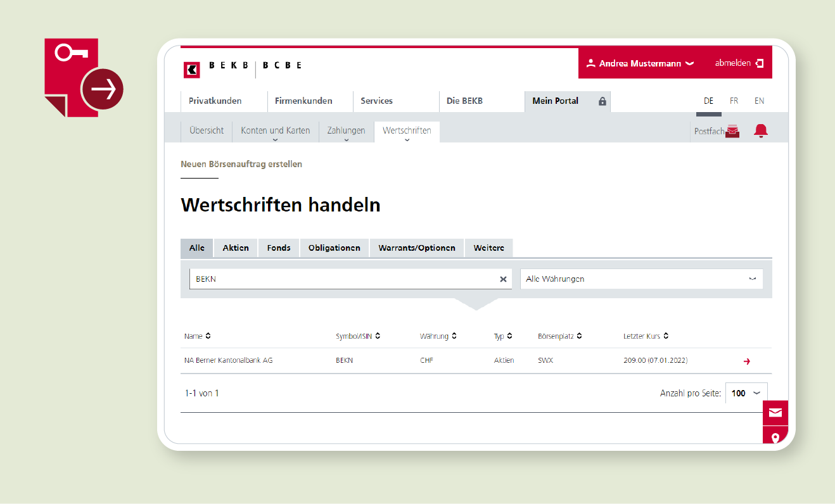Screen dimensions: 835x504
Task: Open notifications bell icon
Action: (x=760, y=131)
